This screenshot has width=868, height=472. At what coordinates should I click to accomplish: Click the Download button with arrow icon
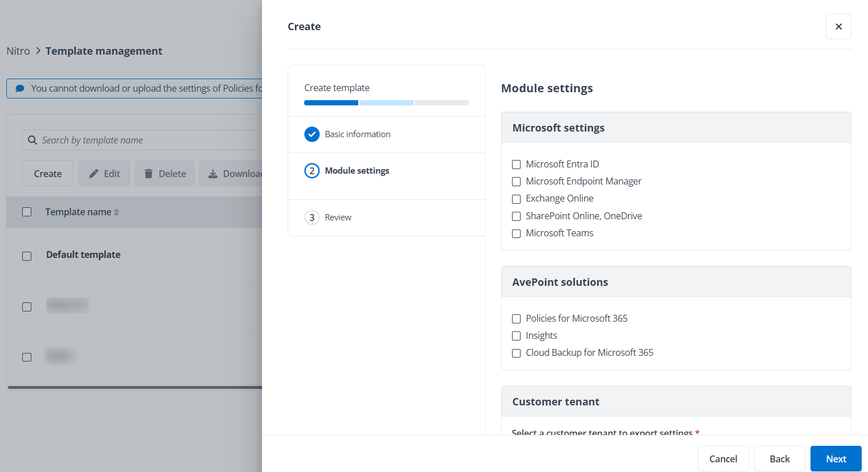coord(231,174)
